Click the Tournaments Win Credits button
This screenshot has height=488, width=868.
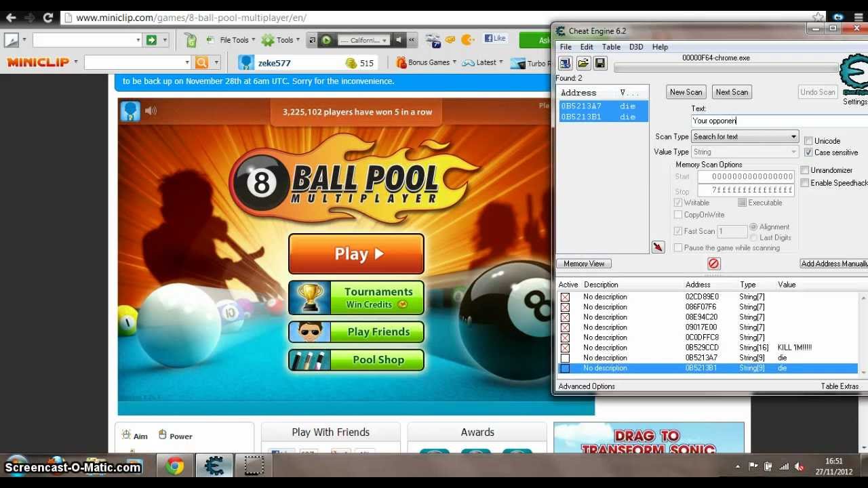tap(356, 298)
